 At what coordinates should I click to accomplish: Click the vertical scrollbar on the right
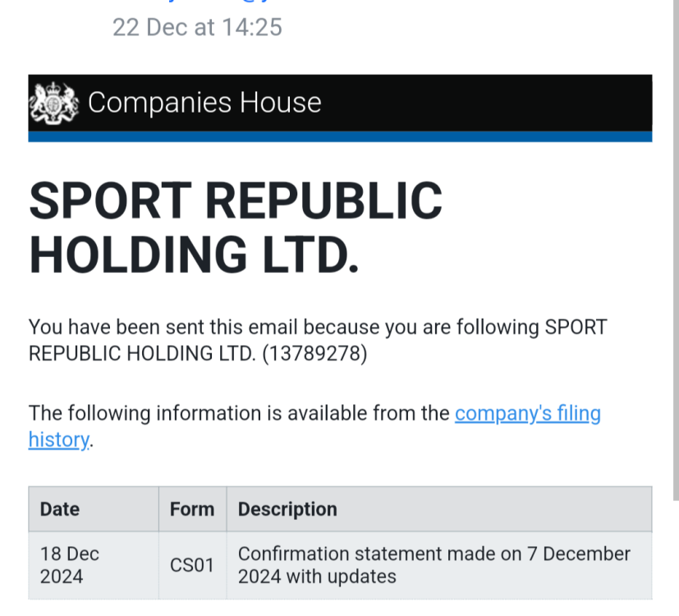point(675,246)
